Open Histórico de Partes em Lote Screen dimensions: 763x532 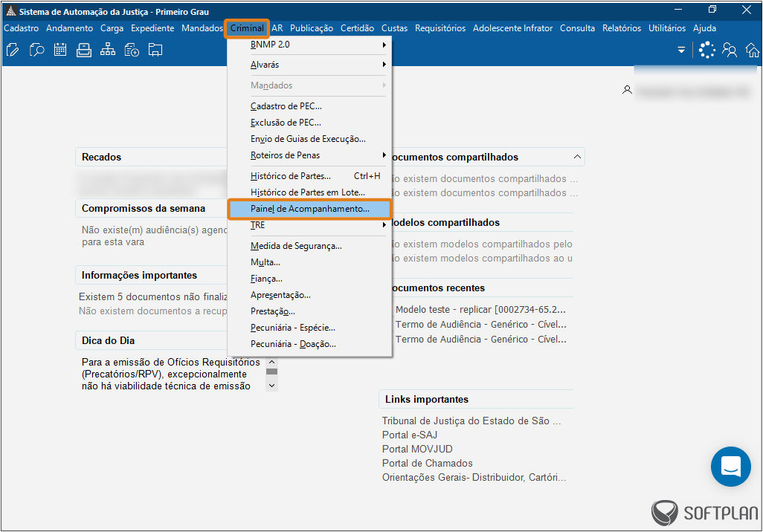309,192
